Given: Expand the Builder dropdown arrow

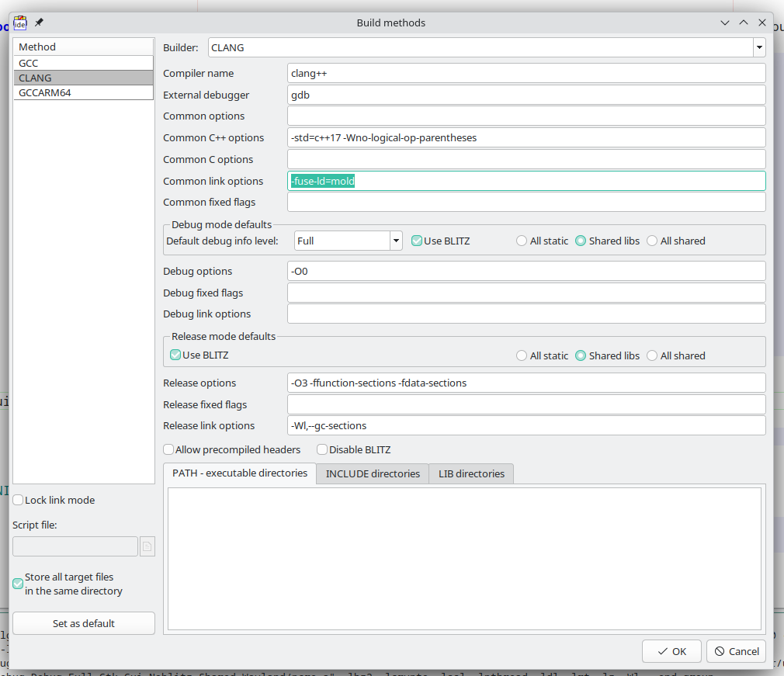Looking at the screenshot, I should click(758, 47).
